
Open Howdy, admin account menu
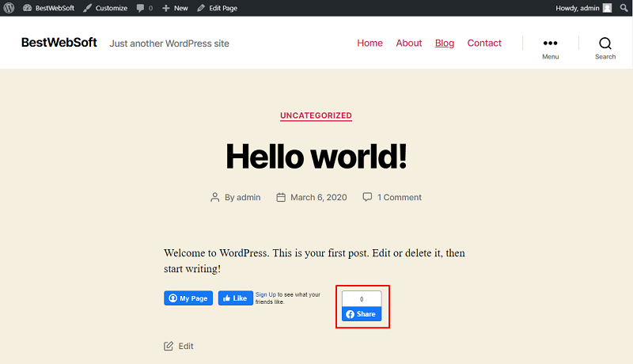pos(583,8)
